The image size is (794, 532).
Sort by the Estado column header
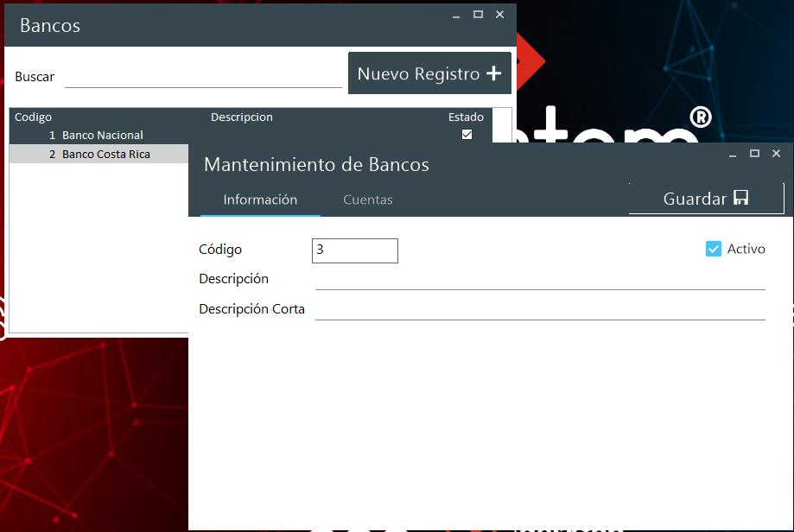click(466, 117)
